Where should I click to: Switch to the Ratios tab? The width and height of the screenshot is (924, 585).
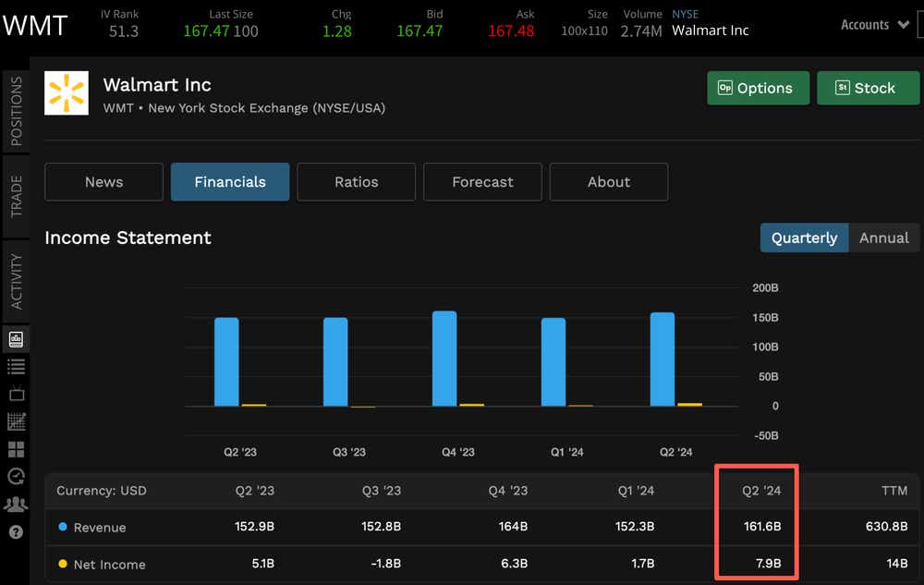(356, 182)
